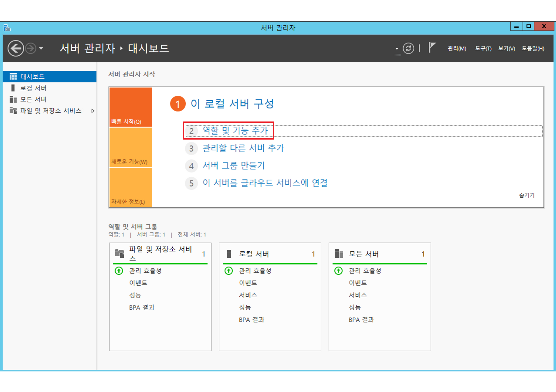
Task: Click Server Manager icon in title bar
Action: 7,28
